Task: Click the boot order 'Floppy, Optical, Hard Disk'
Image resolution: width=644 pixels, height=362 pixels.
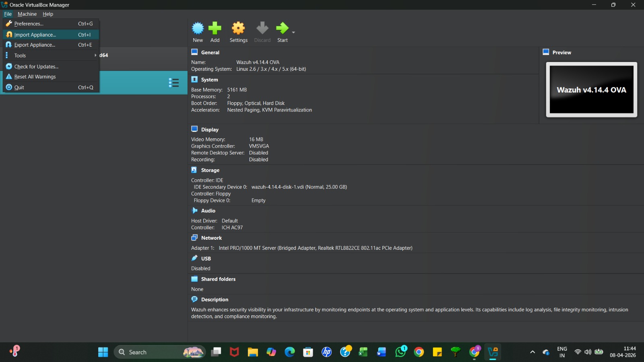Action: pos(256,103)
